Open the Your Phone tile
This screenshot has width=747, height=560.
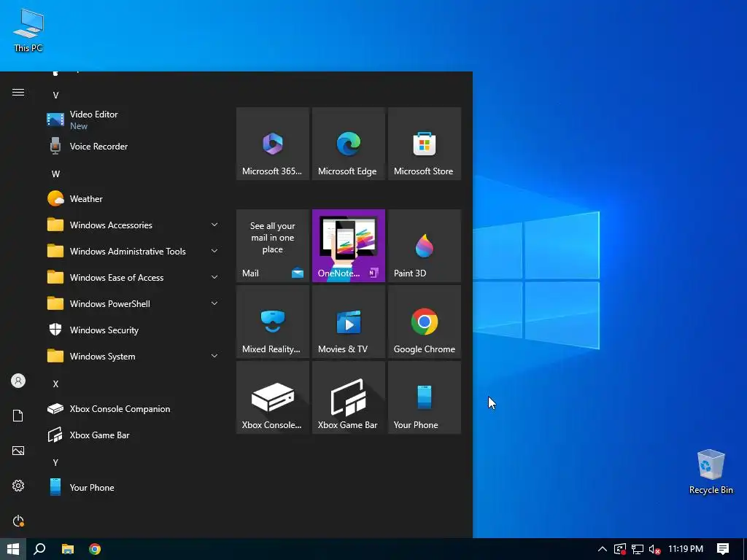click(424, 397)
